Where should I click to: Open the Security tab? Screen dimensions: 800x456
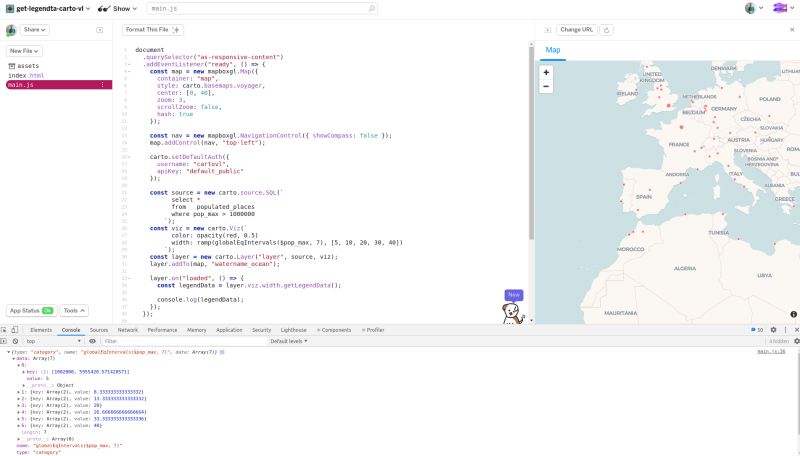pos(261,330)
